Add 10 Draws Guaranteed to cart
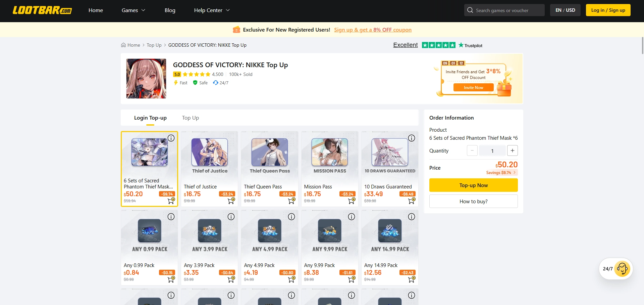 pyautogui.click(x=412, y=201)
